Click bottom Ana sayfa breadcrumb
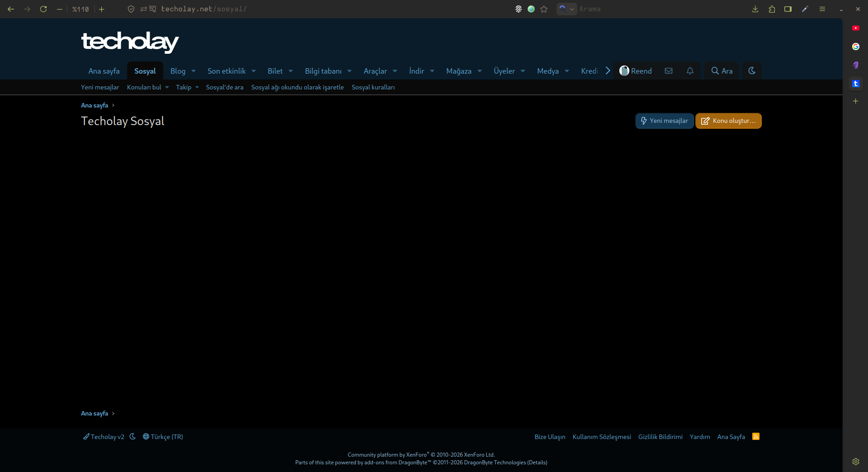Viewport: 868px width, 472px height. coord(94,413)
